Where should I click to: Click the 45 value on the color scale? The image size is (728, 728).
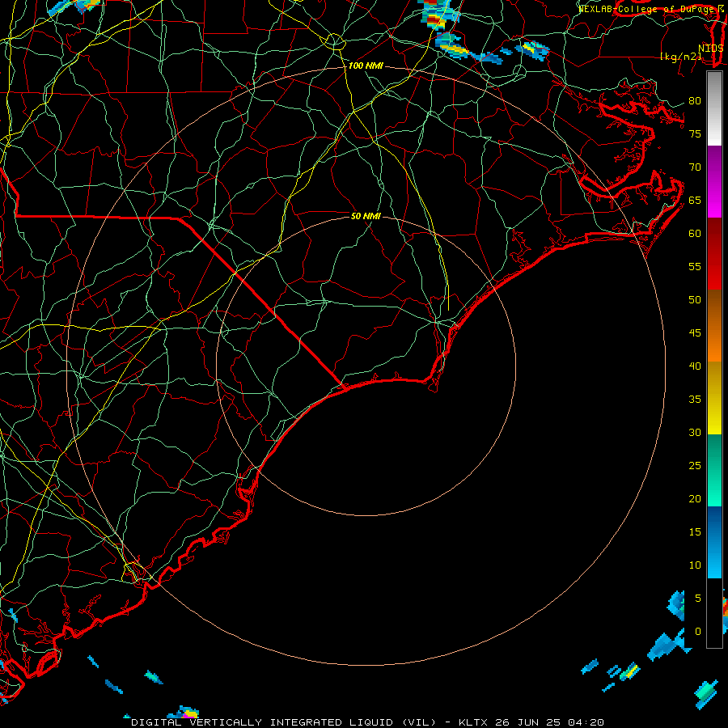(x=695, y=333)
